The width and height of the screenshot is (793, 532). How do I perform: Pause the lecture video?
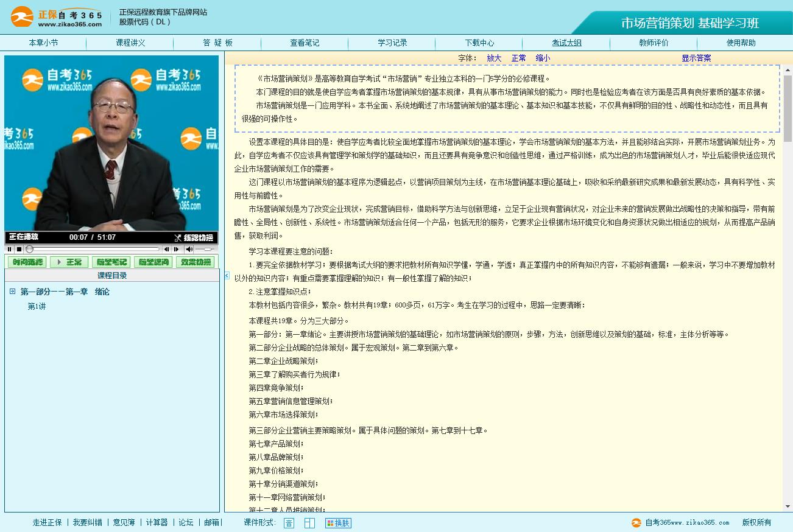tap(10, 250)
